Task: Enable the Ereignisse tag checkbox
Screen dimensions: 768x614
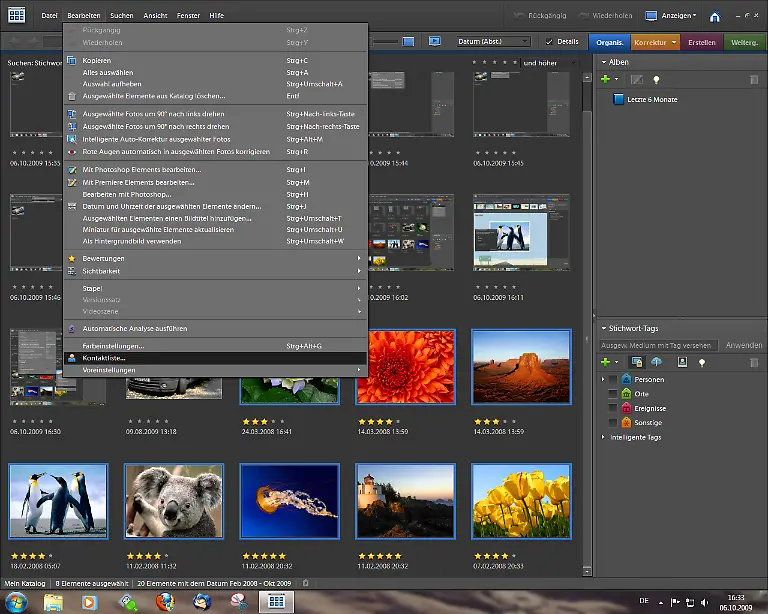Action: (613, 408)
